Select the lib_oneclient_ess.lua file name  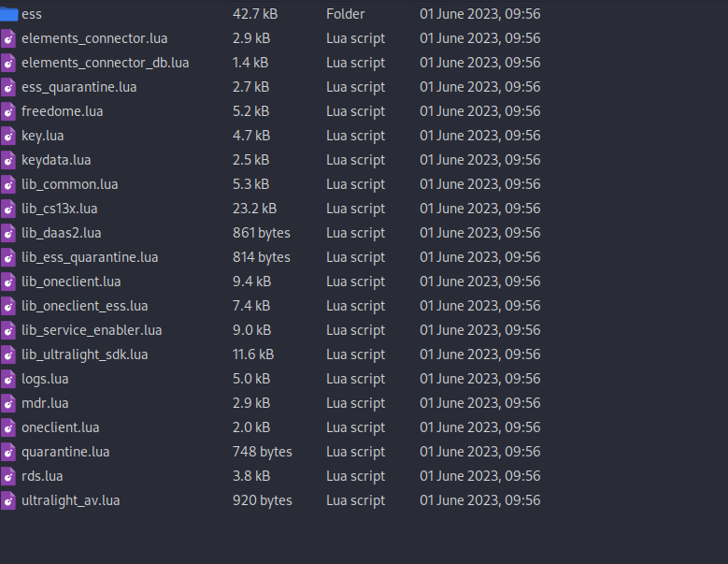(84, 306)
